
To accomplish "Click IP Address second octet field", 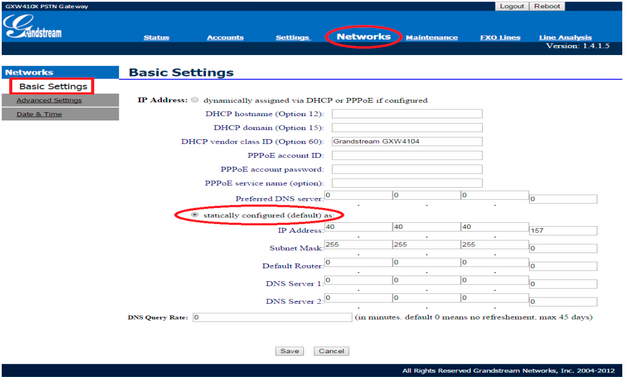I will [x=426, y=227].
